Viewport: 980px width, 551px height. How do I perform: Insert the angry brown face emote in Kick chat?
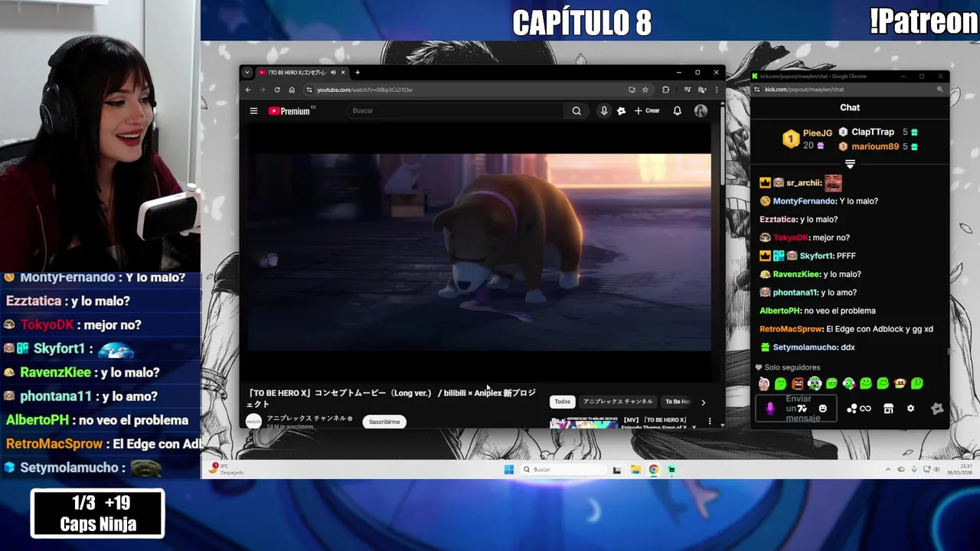pyautogui.click(x=798, y=383)
